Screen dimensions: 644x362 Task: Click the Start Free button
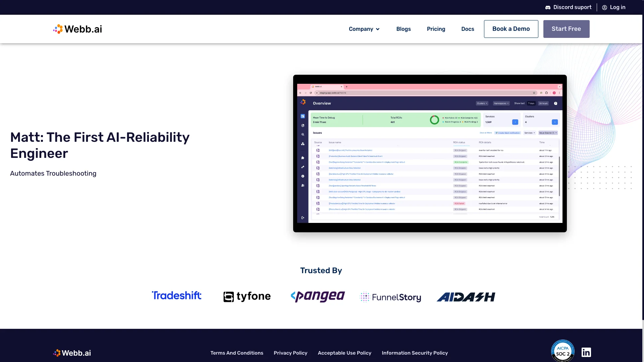tap(566, 29)
